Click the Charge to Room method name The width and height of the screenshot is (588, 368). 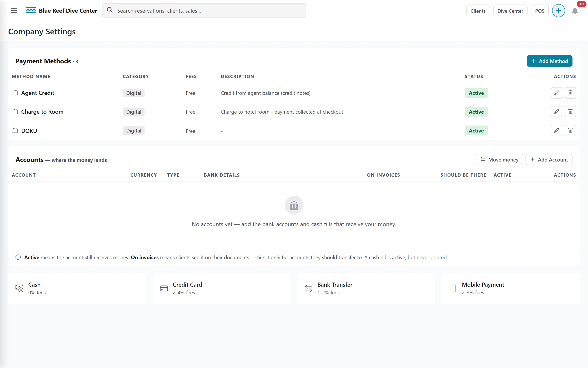coord(42,112)
